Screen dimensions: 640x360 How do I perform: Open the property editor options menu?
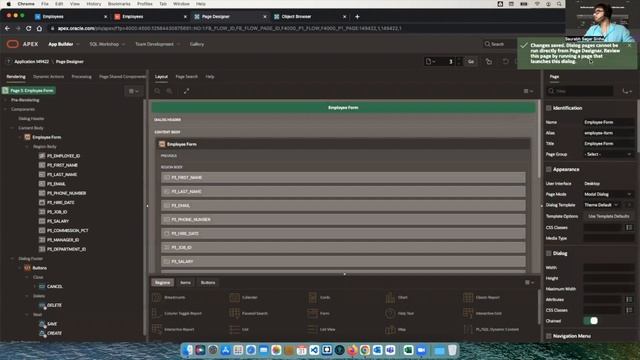pyautogui.click(x=627, y=91)
